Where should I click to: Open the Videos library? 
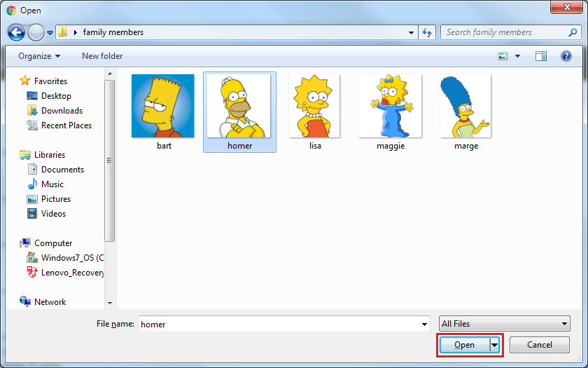[x=53, y=213]
